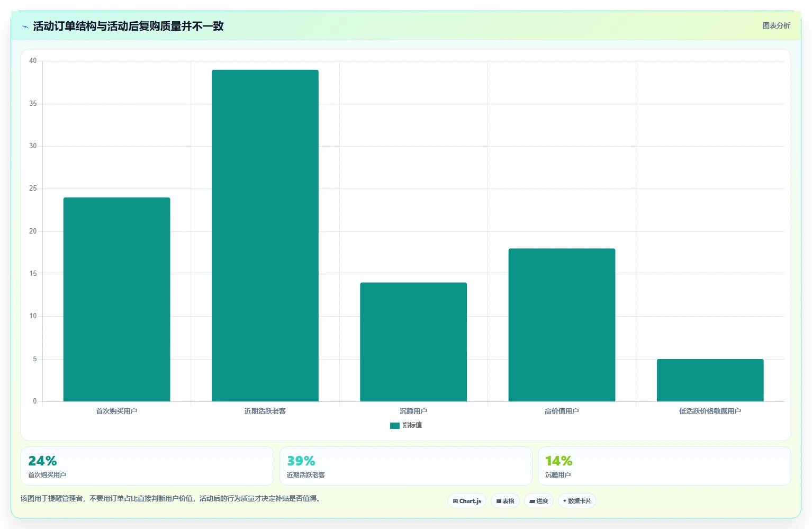
Task: Click the Chart.js tag
Action: point(467,501)
